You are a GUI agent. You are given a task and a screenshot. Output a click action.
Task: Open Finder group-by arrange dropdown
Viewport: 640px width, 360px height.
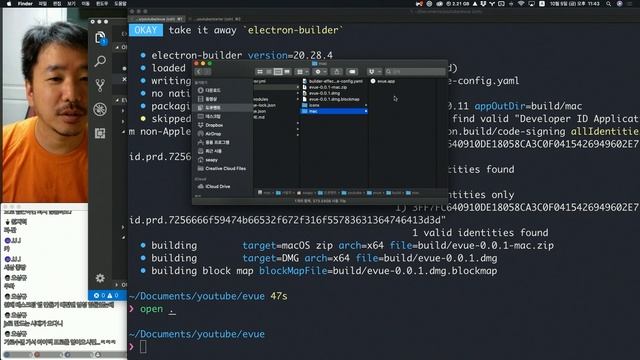tap(302, 72)
